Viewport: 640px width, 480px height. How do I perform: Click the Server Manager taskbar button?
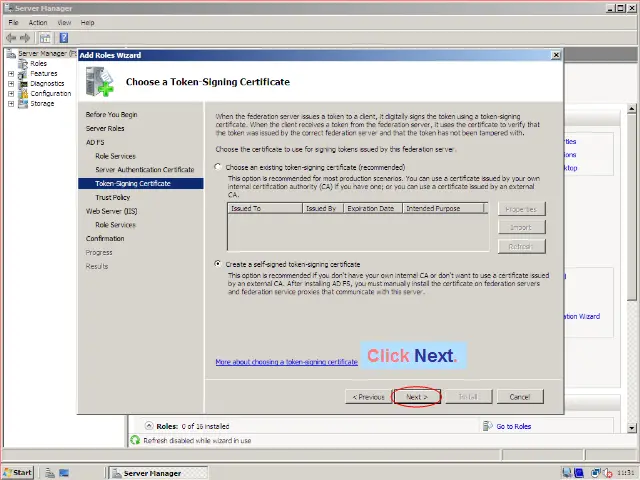coord(159,473)
